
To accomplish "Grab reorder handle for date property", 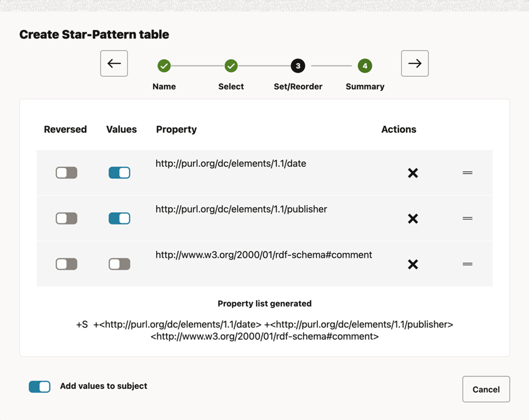I will pyautogui.click(x=467, y=173).
